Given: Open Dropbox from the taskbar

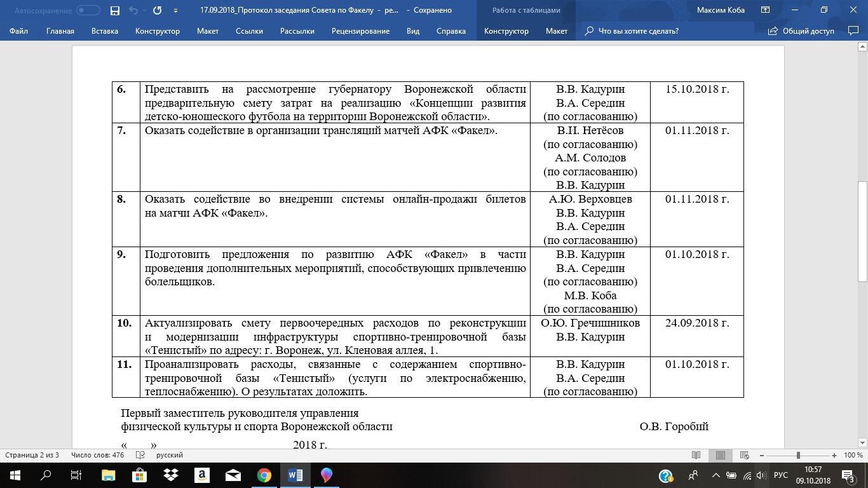Looking at the screenshot, I should point(170,475).
